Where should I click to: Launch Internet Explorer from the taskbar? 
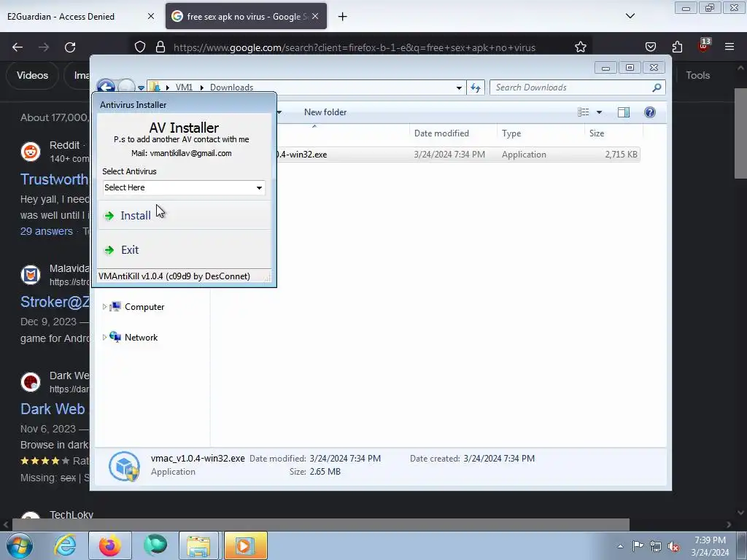tap(65, 545)
